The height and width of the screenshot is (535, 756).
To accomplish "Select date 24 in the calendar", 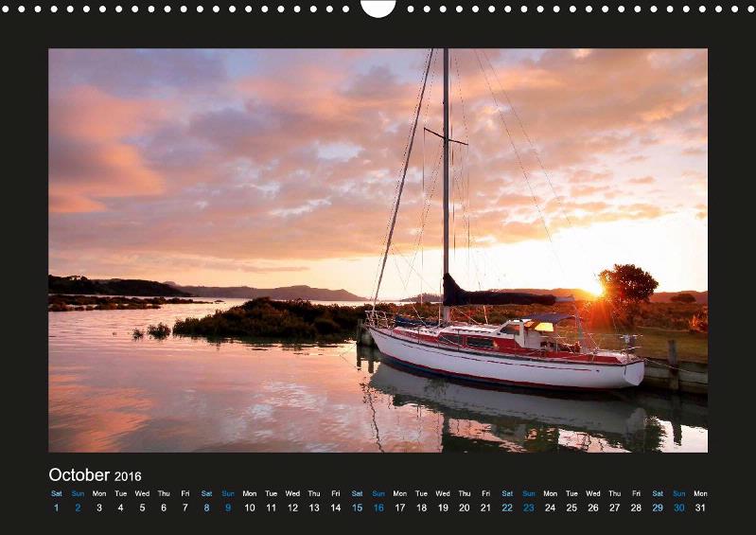I will [550, 508].
